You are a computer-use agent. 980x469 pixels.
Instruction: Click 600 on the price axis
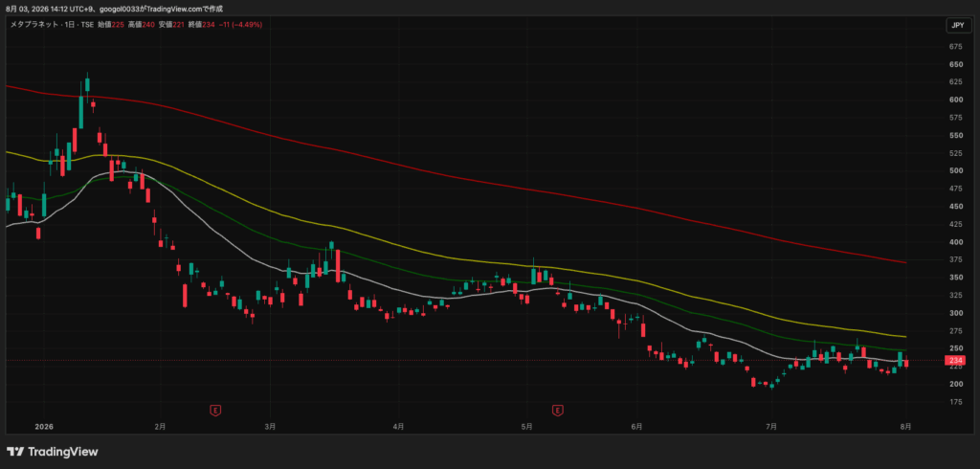pos(956,100)
